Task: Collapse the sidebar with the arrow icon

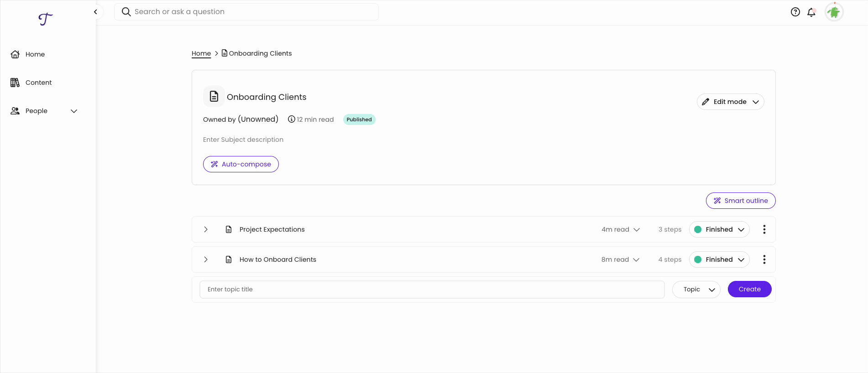Action: tap(95, 12)
